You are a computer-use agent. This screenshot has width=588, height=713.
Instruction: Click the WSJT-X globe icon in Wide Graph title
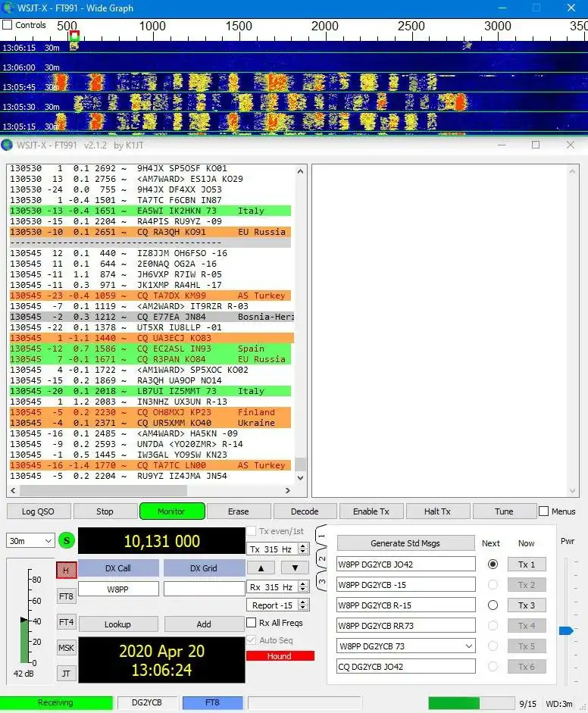pyautogui.click(x=8, y=8)
